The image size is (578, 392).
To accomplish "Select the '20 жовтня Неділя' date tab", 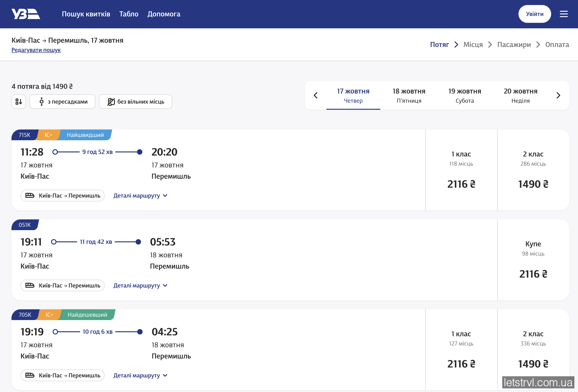I will [x=521, y=96].
